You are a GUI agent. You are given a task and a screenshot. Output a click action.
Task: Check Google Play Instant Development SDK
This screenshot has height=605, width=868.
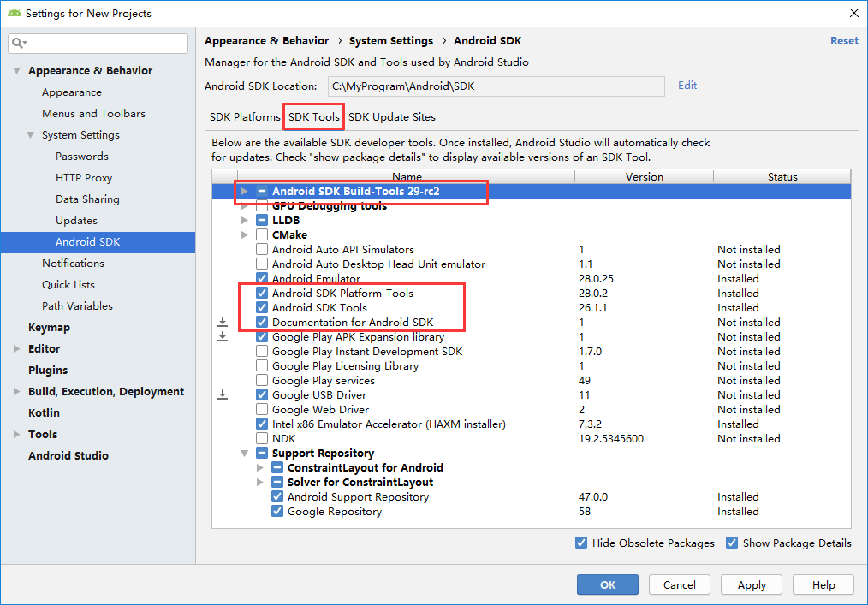point(262,351)
